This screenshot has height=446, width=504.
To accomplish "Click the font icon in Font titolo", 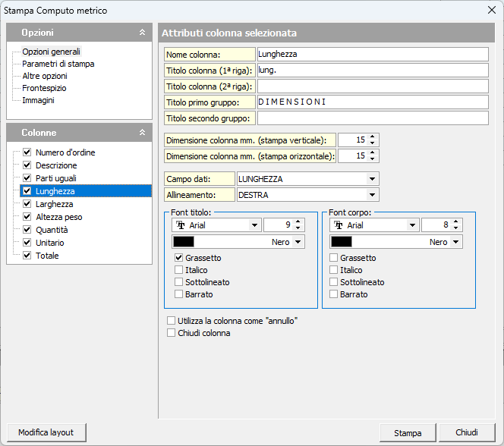I will pyautogui.click(x=181, y=225).
